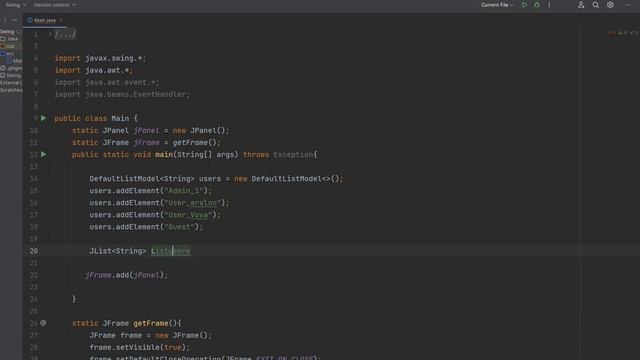Click 'JFrame frame = new JFrame();' line
640x360 pixels.
click(151, 336)
